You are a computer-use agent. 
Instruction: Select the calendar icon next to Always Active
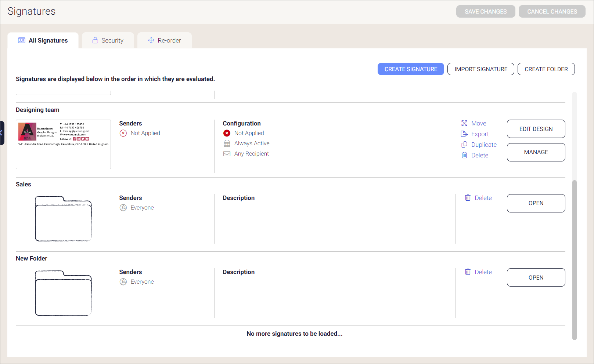coord(227,143)
